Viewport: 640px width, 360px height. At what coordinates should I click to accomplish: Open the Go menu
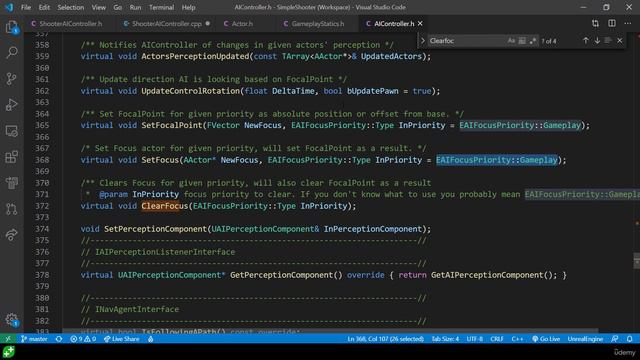(x=118, y=7)
